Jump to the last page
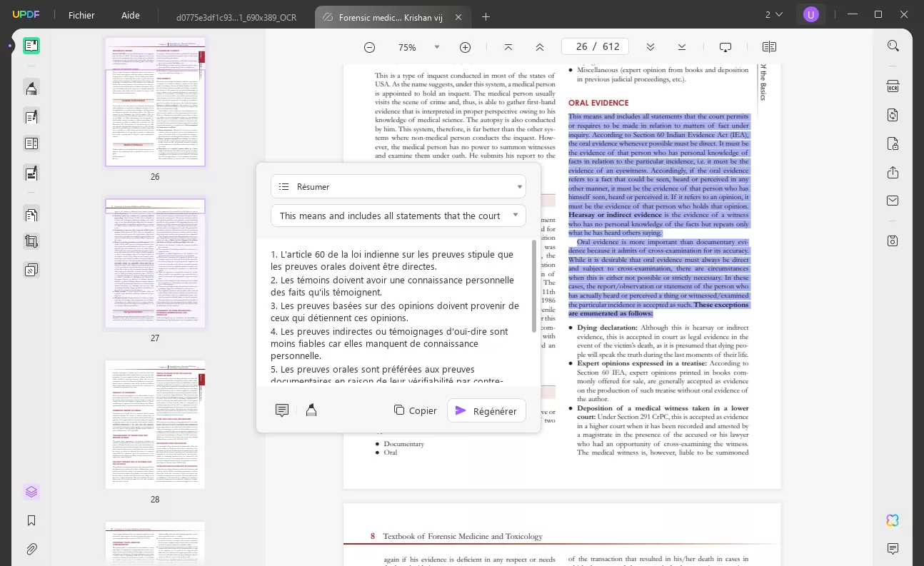Viewport: 924px width, 566px height. 681,47
